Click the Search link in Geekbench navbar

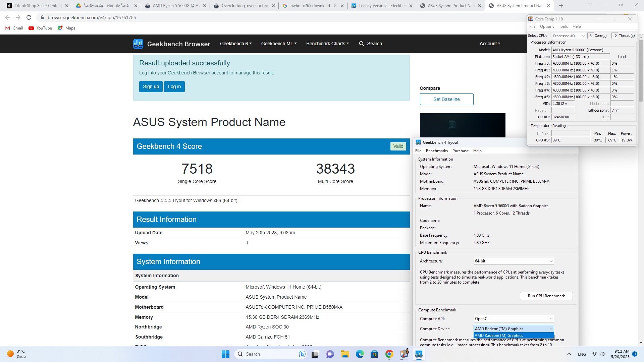374,44
